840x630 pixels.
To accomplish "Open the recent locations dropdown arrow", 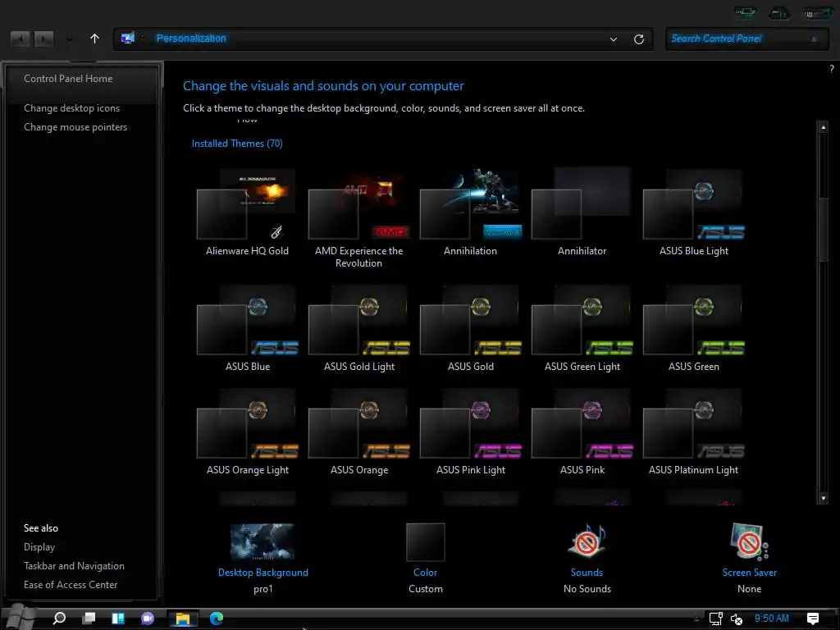I will (x=69, y=39).
